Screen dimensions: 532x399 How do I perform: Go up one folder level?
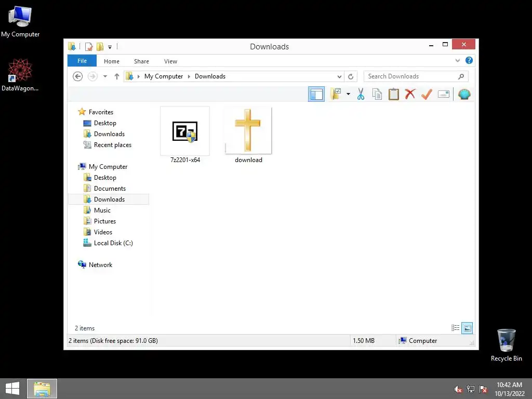[117, 76]
